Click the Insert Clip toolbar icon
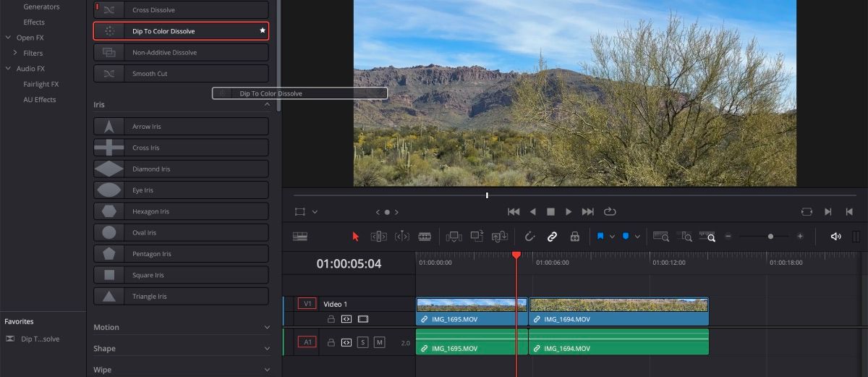Image resolution: width=868 pixels, height=377 pixels. pos(454,237)
